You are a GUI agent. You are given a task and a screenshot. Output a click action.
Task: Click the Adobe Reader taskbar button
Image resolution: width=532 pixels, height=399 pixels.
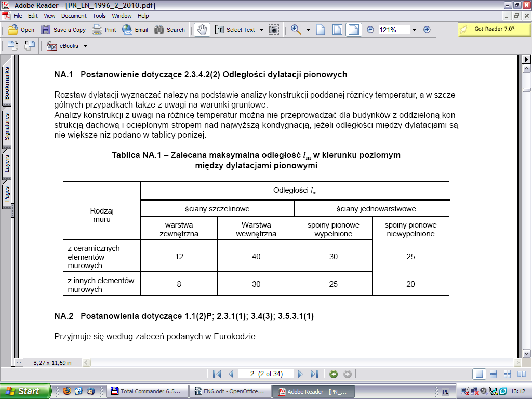point(313,392)
